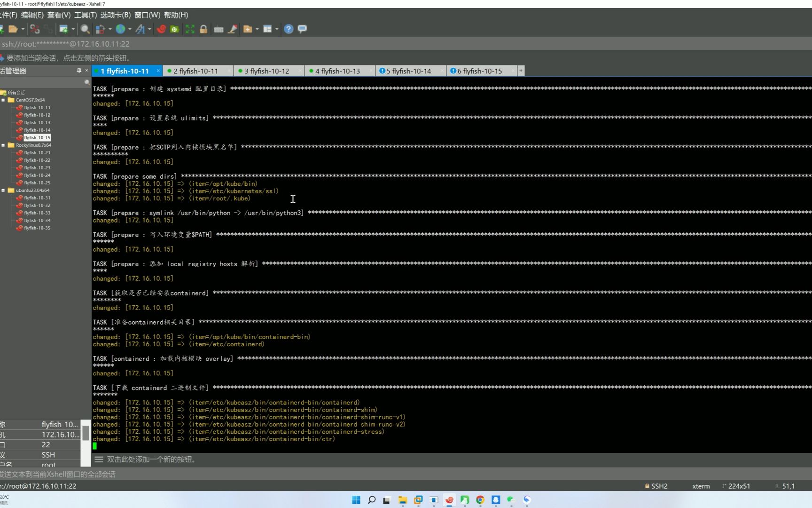Screen dimensions: 812x508
Task: Click the SSH2 status bar entry
Action: click(x=656, y=486)
